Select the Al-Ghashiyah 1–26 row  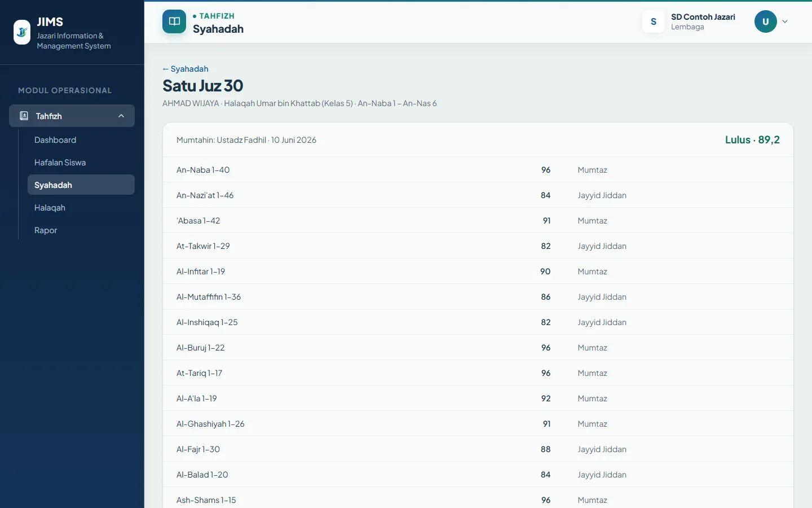tap(478, 424)
